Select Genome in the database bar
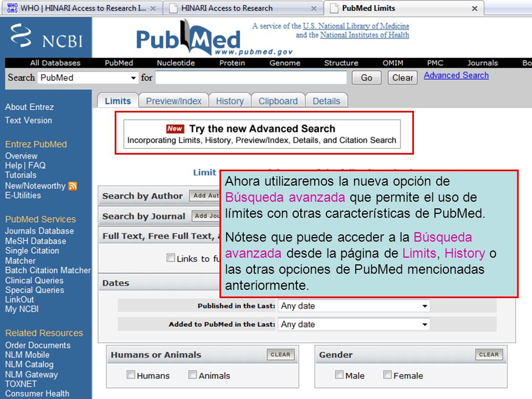Viewport: 532px width, 399px height. 285,63
